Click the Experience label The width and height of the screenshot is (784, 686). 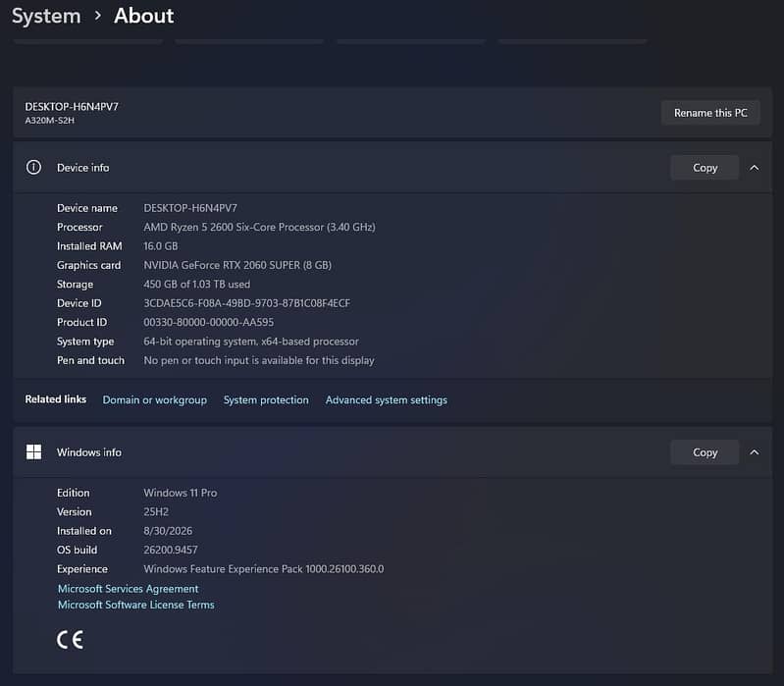coord(82,569)
